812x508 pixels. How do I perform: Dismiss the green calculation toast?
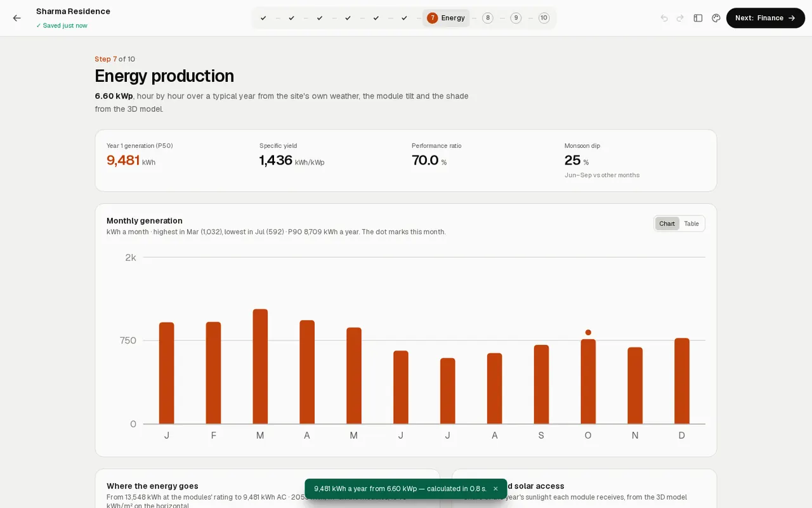pos(495,489)
